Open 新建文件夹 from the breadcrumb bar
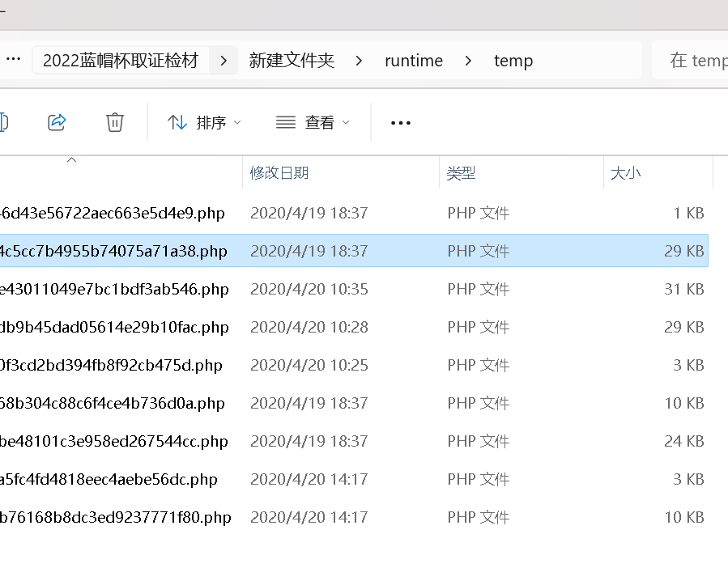 coord(292,60)
